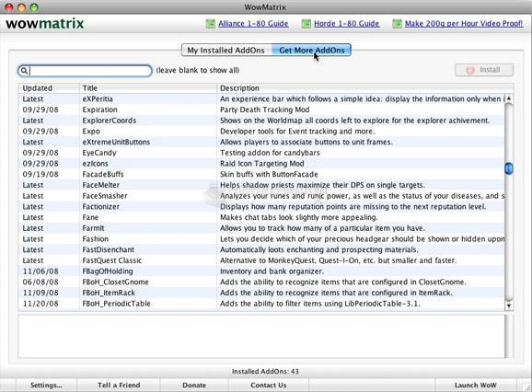The width and height of the screenshot is (532, 392).
Task: Click the 06/08/08 updated date cell
Action: point(40,282)
